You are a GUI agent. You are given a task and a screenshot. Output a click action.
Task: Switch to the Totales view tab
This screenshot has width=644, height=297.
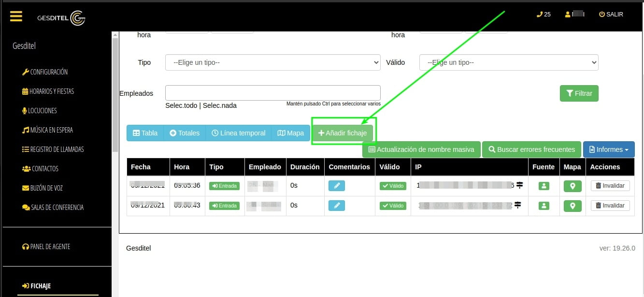pos(185,133)
